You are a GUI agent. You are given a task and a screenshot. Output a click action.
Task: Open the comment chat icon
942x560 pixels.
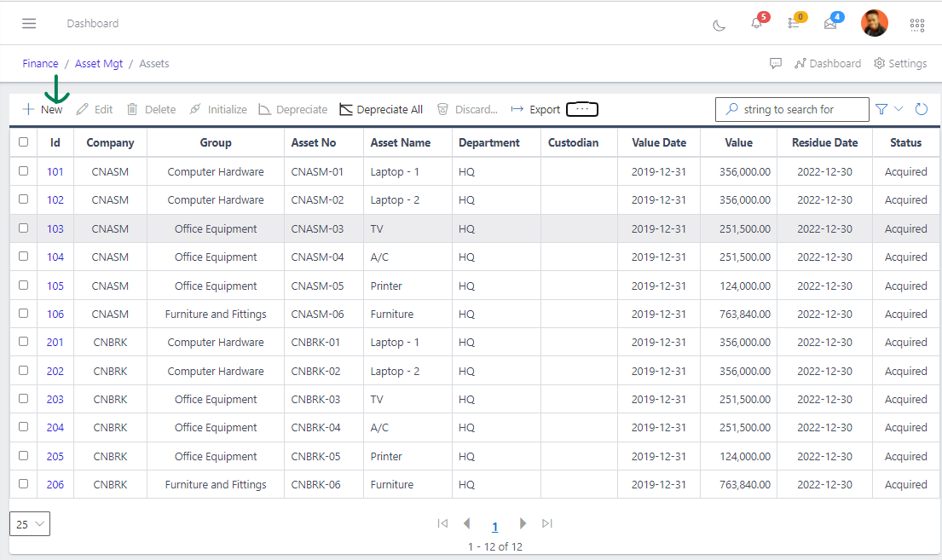(776, 63)
